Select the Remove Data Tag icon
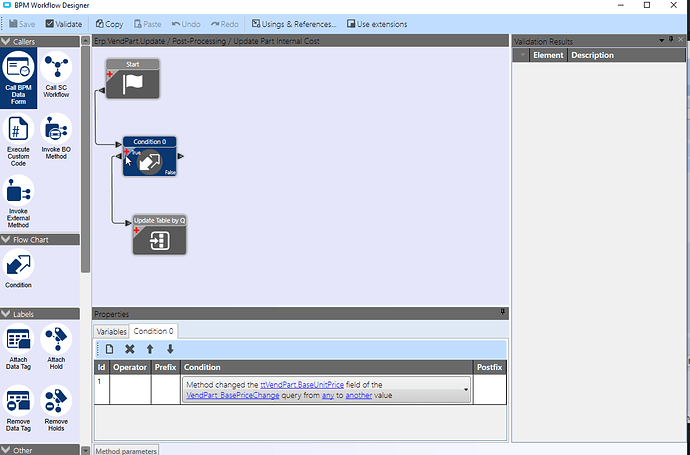Image resolution: width=690 pixels, height=455 pixels. pyautogui.click(x=18, y=409)
